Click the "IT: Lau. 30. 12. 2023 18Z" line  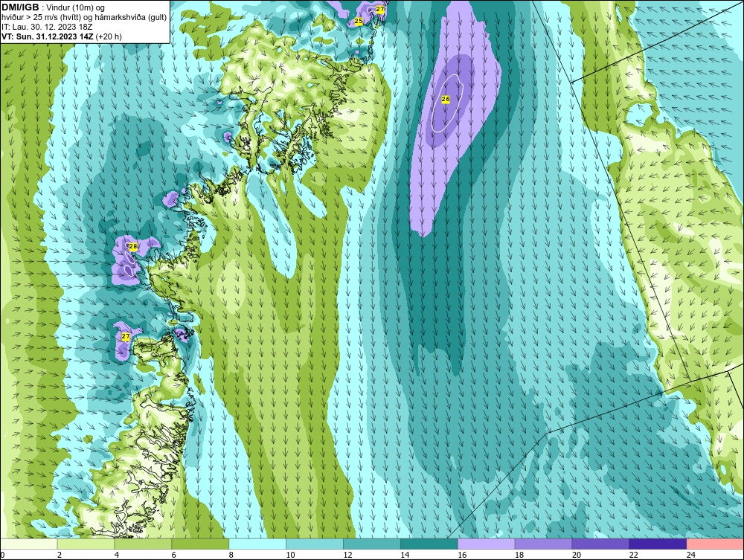(x=47, y=27)
